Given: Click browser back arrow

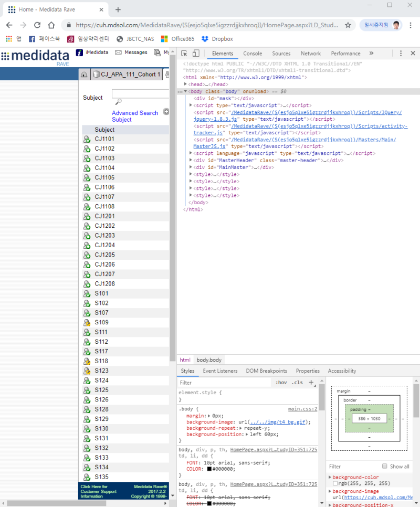Looking at the screenshot, I should click(x=9, y=25).
